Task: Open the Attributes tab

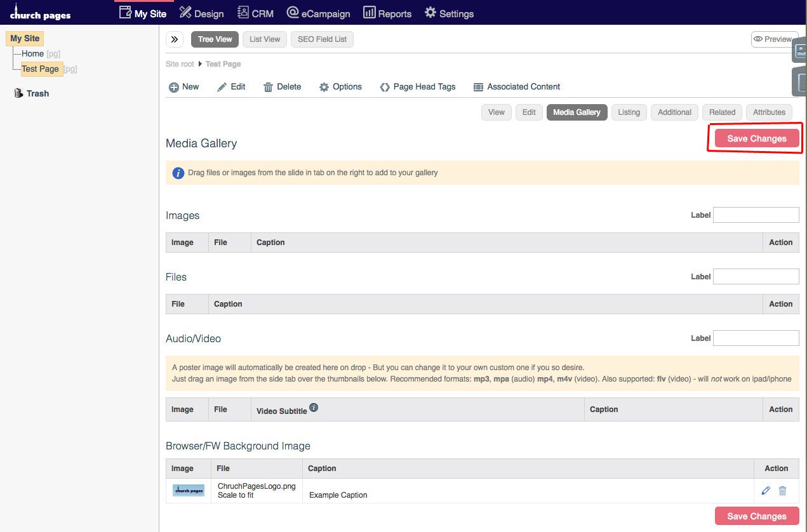Action: point(769,112)
